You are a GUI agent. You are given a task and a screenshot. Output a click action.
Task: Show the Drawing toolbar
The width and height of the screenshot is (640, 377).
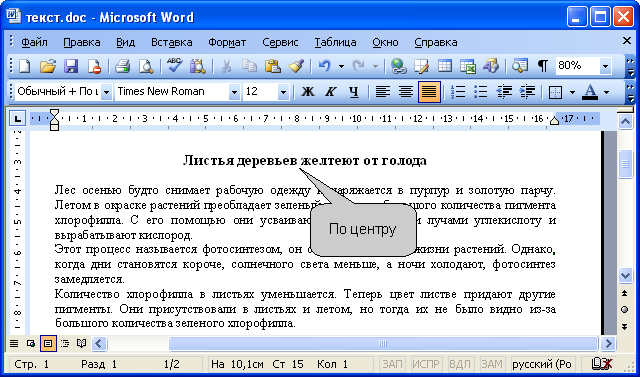491,66
